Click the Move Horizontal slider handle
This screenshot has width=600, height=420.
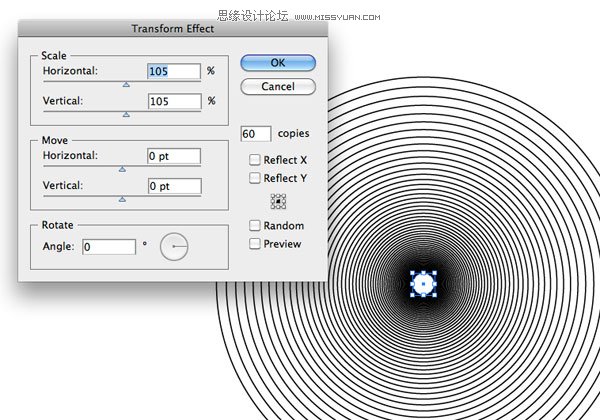tap(122, 169)
